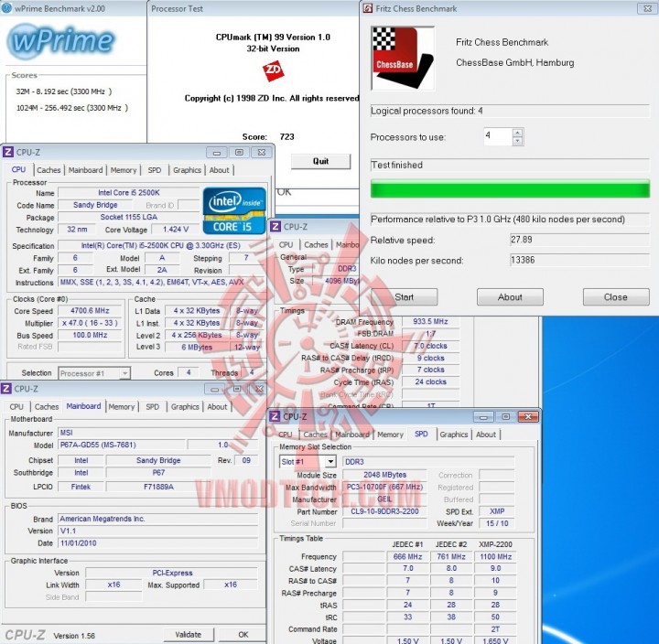This screenshot has height=644, width=659.
Task: Maximize the CPU-Z SPD window
Action: [x=506, y=417]
